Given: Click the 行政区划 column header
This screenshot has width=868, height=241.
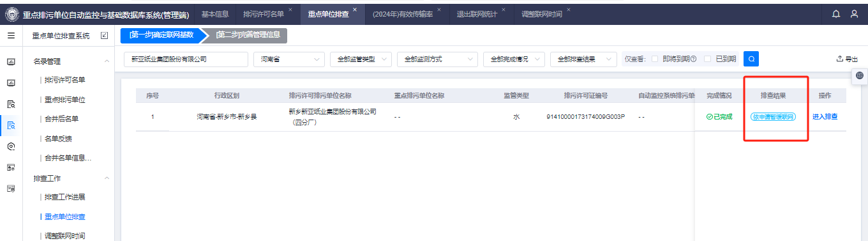Looking at the screenshot, I should click(227, 95).
